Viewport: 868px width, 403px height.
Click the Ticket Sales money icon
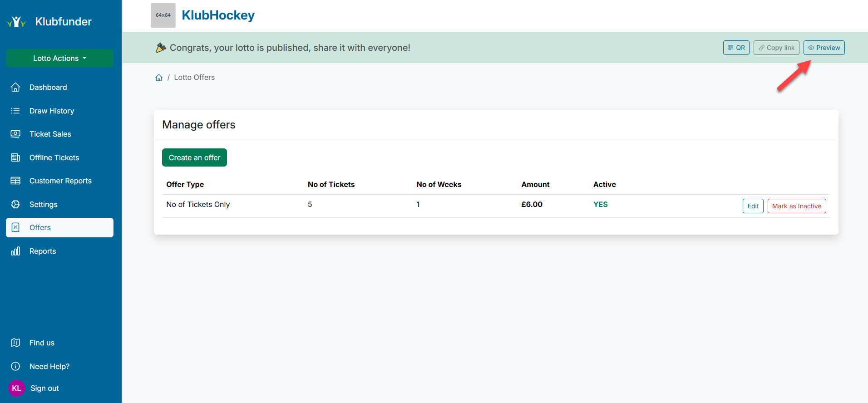click(15, 134)
